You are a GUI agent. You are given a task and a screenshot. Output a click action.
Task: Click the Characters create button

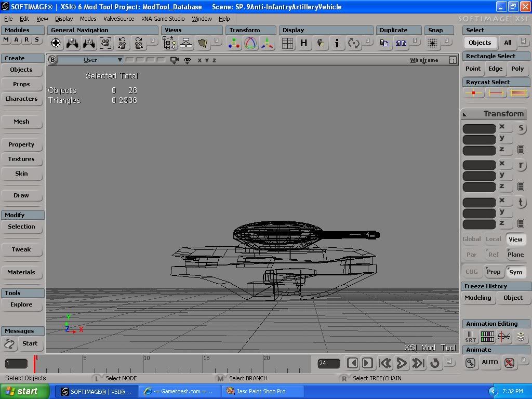tap(21, 99)
